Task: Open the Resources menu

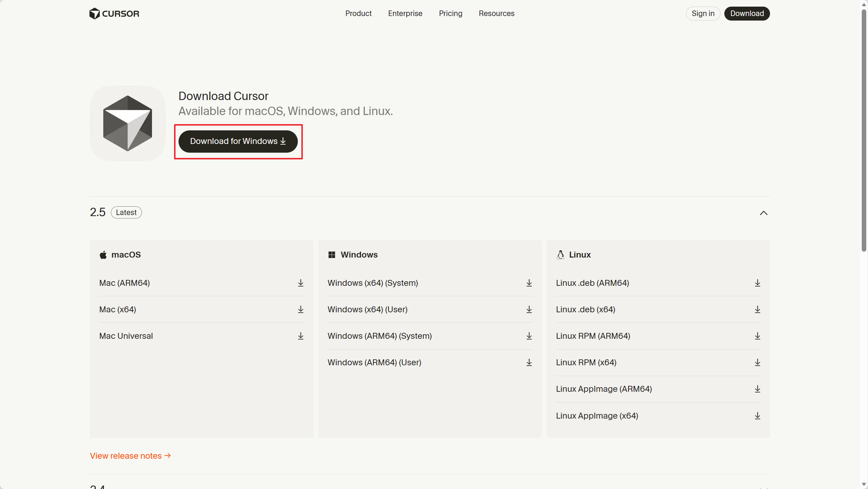Action: pos(496,14)
